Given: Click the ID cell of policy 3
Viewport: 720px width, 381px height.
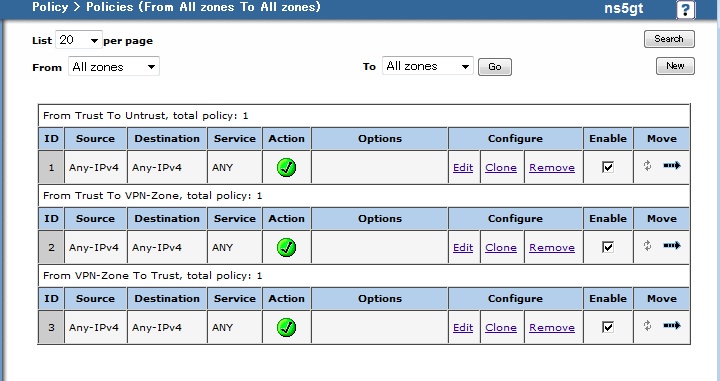Looking at the screenshot, I should [51, 327].
